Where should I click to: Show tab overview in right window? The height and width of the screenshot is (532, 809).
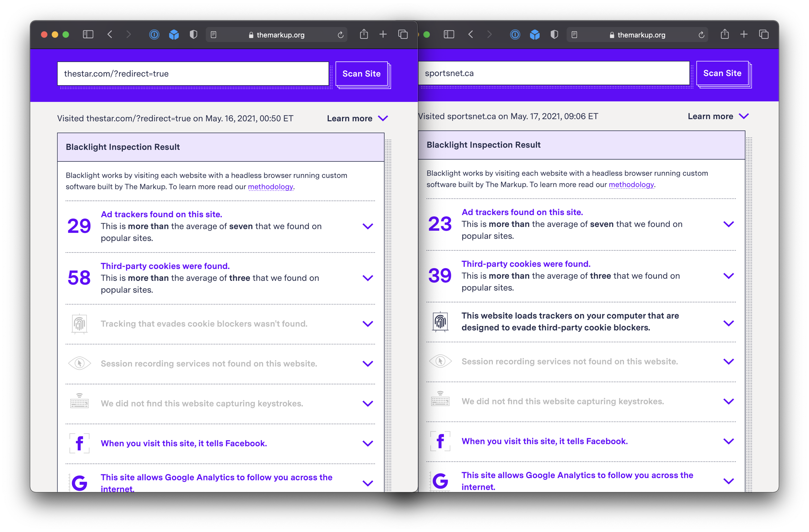(x=764, y=34)
